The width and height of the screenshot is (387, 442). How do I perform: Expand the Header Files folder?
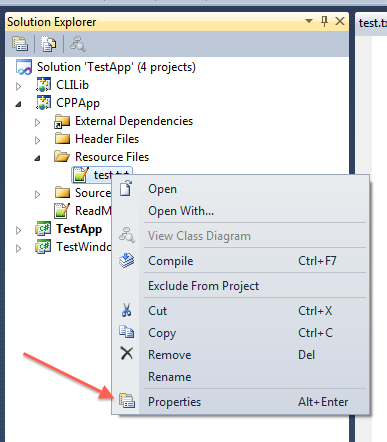38,140
